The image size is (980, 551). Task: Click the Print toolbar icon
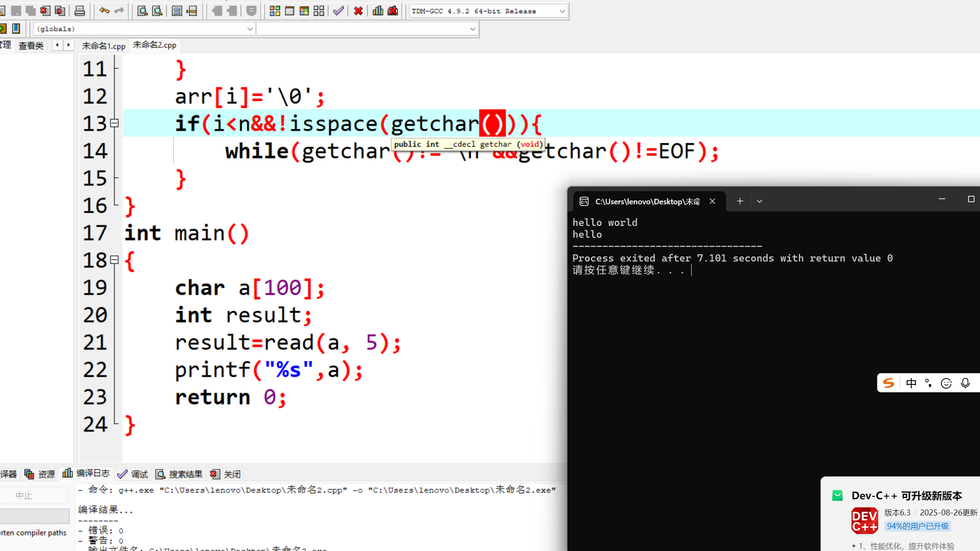80,11
